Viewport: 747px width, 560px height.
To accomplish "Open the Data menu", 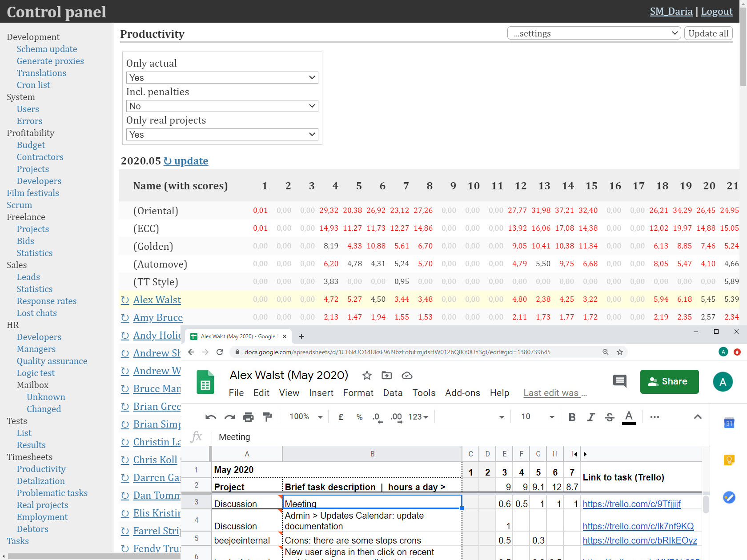I will [x=393, y=393].
